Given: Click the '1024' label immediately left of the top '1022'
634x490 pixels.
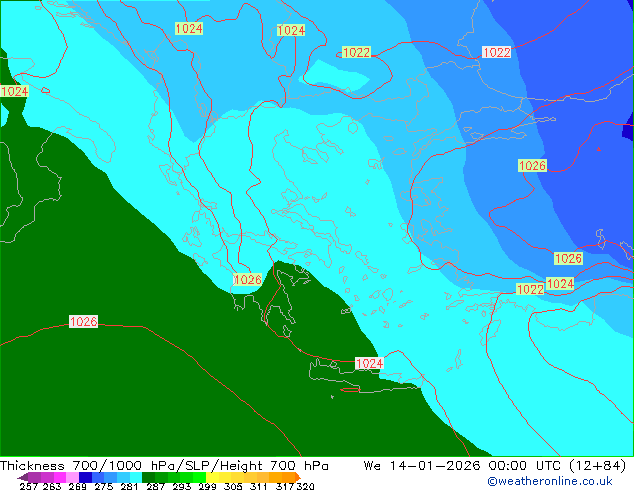Looking at the screenshot, I should pos(291,30).
